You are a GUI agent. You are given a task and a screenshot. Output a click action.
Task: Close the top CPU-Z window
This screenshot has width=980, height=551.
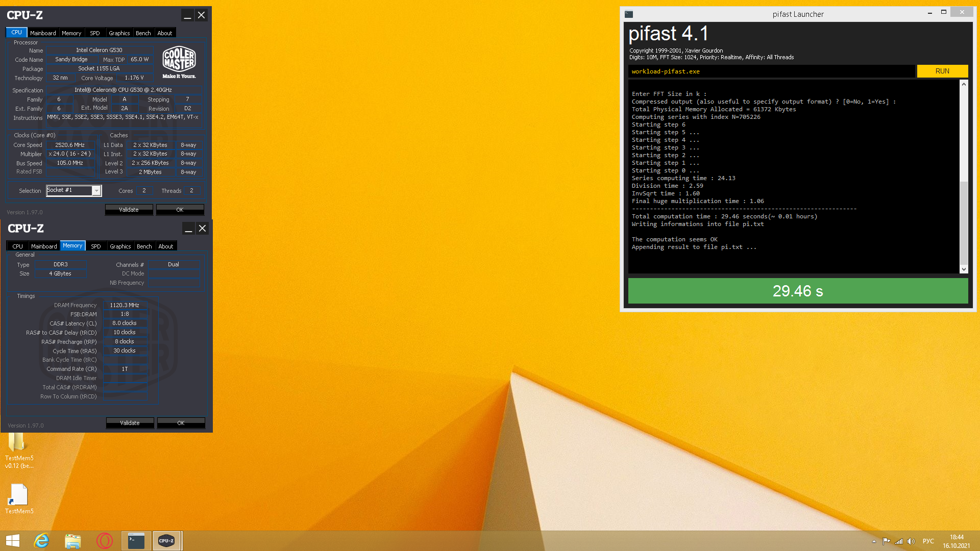tap(202, 15)
